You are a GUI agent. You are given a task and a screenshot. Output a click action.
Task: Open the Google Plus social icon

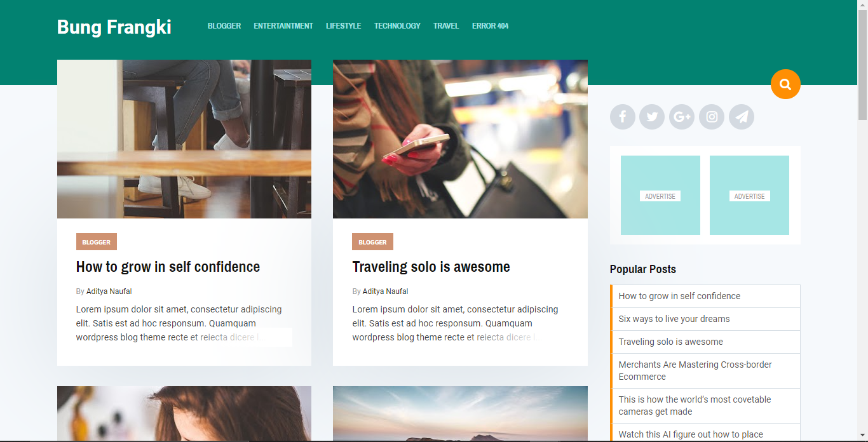click(682, 117)
